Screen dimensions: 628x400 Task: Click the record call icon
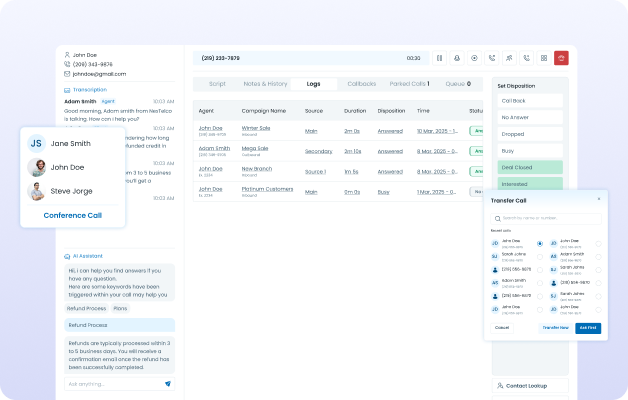pyautogui.click(x=474, y=58)
